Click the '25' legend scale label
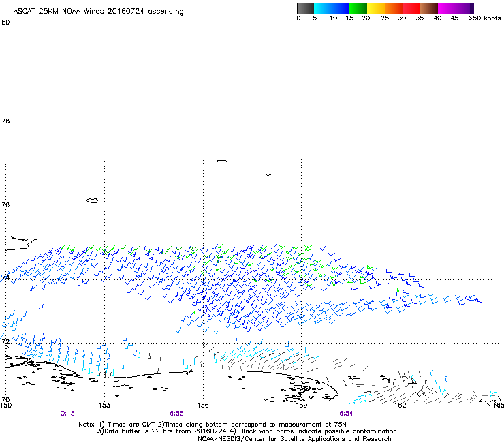Screen dimensions: 504x443 (385, 18)
